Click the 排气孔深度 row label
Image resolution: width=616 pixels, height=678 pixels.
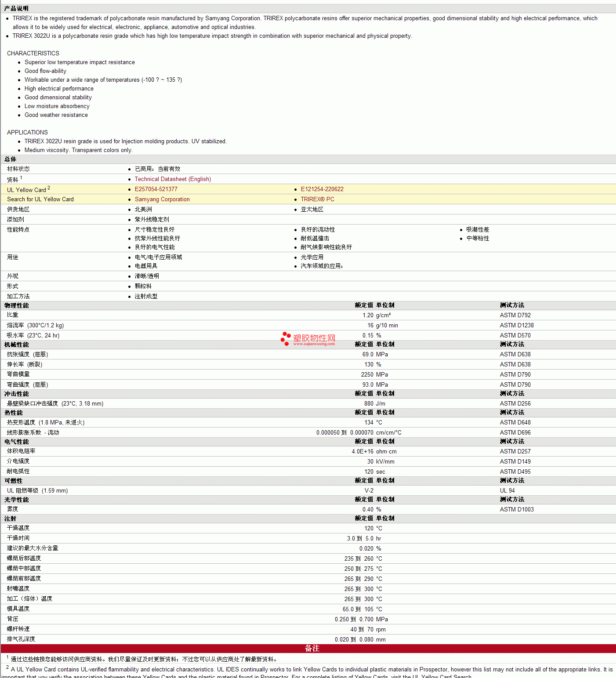21,639
